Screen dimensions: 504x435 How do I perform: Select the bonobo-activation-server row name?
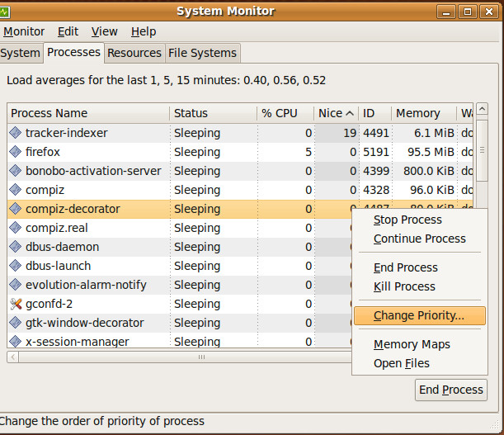pyautogui.click(x=93, y=171)
